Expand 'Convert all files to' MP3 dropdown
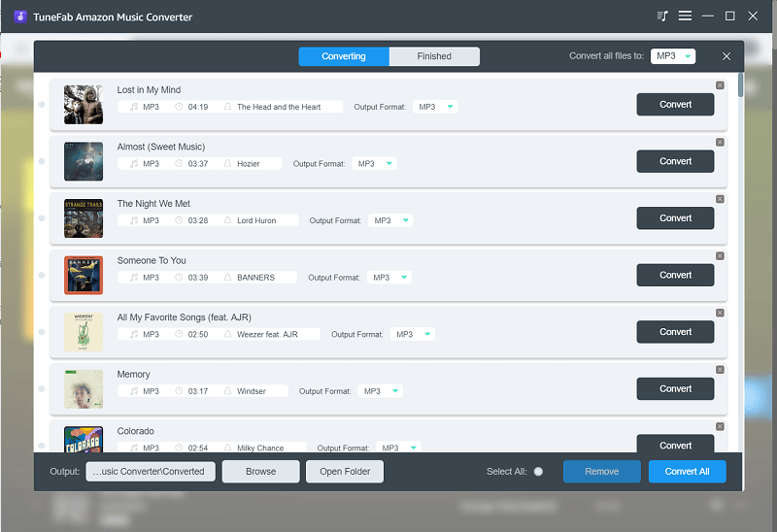This screenshot has height=532, width=777. point(673,56)
